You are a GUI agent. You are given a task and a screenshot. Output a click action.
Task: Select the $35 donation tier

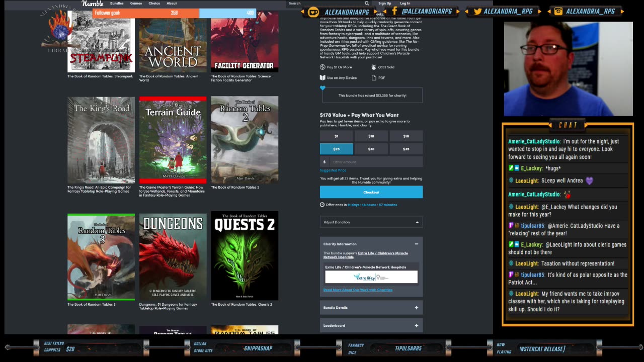point(406,149)
